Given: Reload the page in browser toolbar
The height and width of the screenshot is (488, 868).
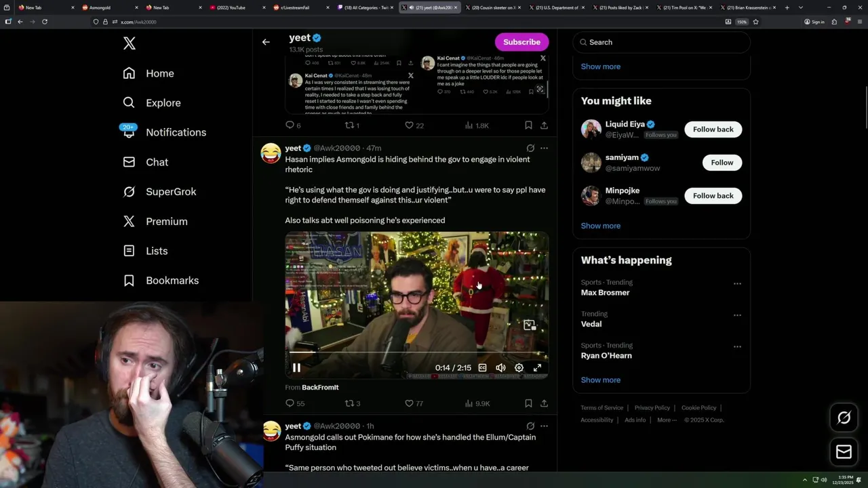Looking at the screenshot, I should 45,22.
